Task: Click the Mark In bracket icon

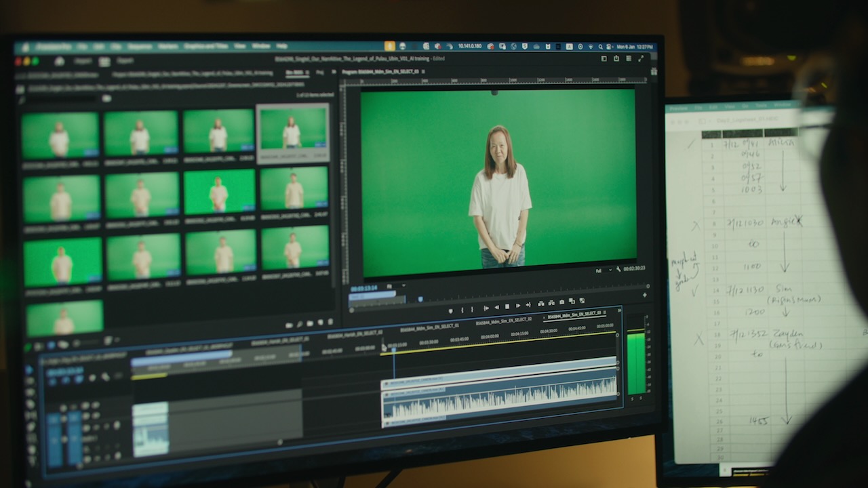Action: (463, 310)
